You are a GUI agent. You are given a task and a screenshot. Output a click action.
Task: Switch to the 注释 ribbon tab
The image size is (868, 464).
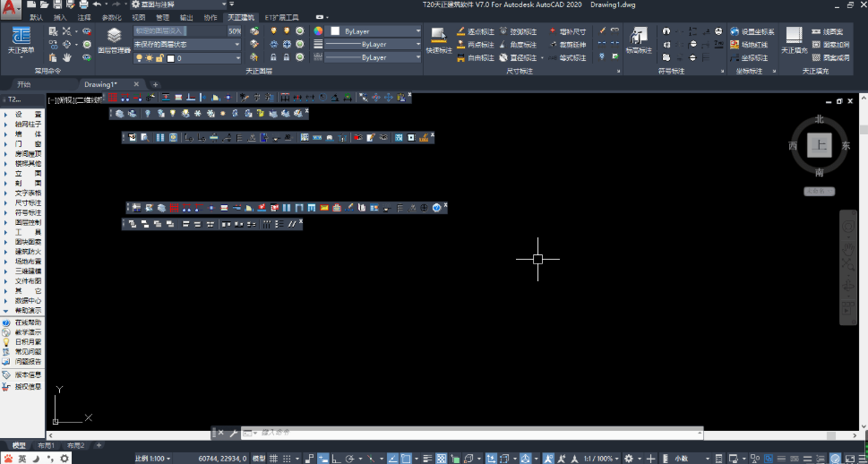pos(84,18)
